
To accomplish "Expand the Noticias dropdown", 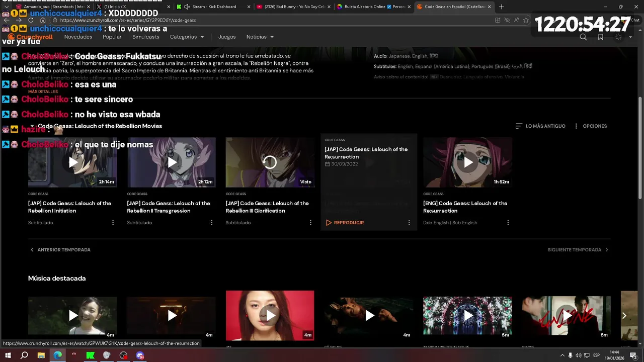I will coord(260,37).
